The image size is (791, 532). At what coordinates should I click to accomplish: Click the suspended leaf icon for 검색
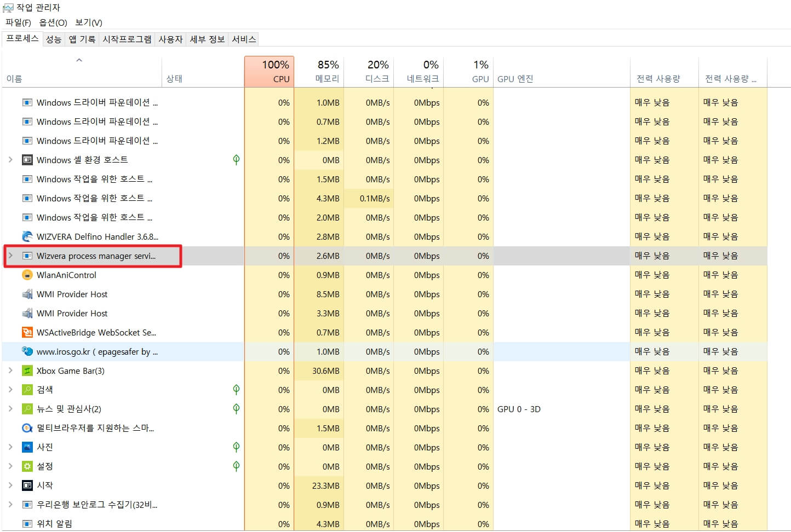click(x=236, y=390)
